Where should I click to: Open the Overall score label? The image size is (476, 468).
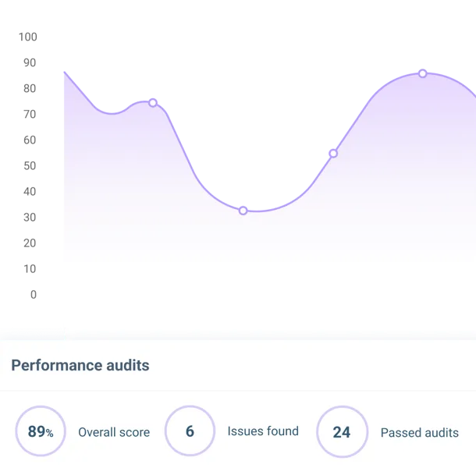pos(114,432)
